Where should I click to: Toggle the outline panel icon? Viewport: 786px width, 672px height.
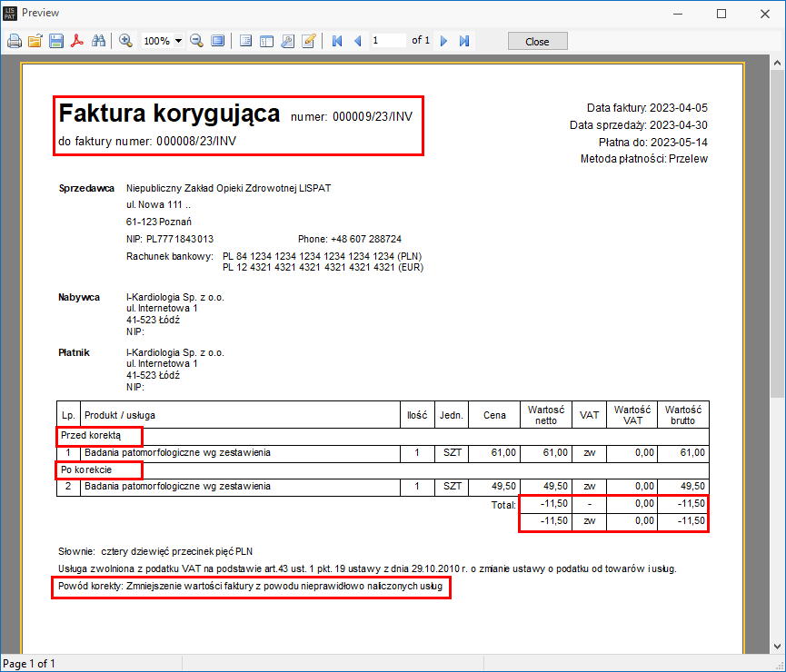pos(245,41)
